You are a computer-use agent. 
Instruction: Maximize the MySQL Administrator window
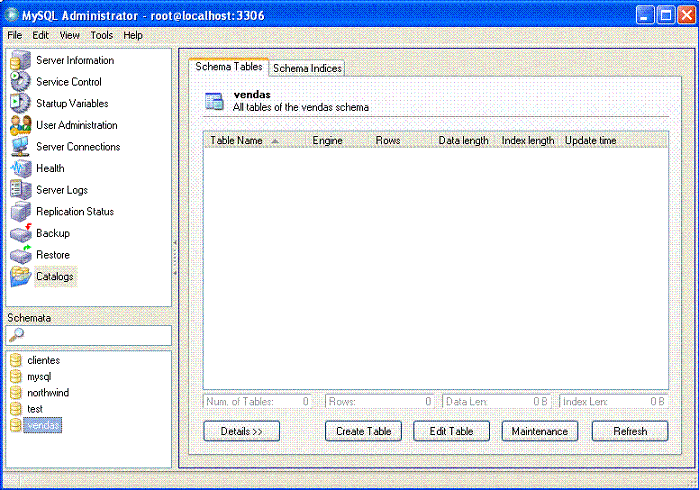click(666, 15)
